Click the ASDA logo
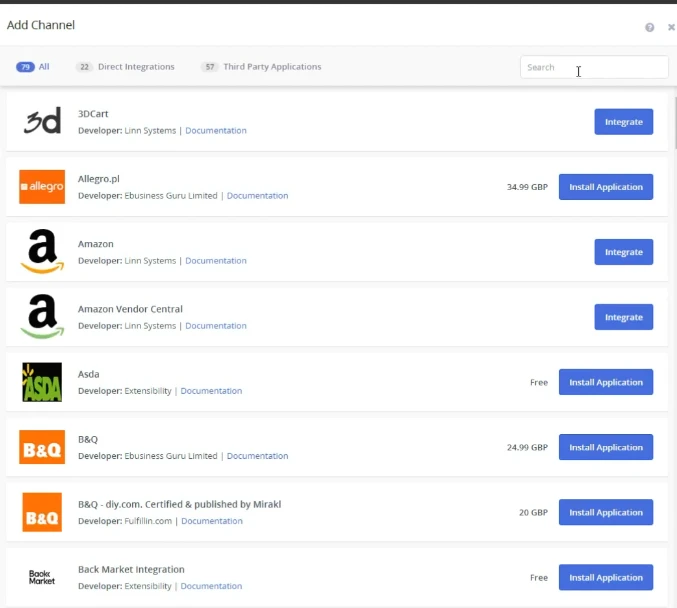The image size is (677, 608). click(42, 382)
